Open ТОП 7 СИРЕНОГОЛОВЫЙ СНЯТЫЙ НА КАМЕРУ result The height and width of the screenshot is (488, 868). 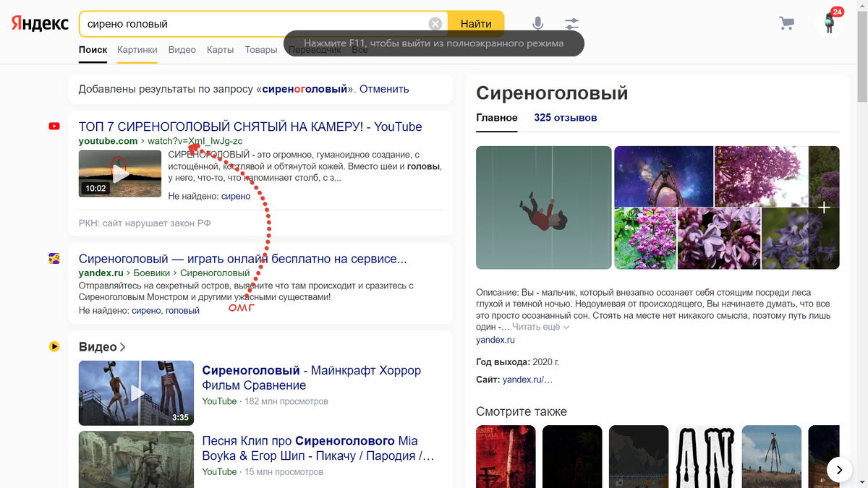point(250,127)
